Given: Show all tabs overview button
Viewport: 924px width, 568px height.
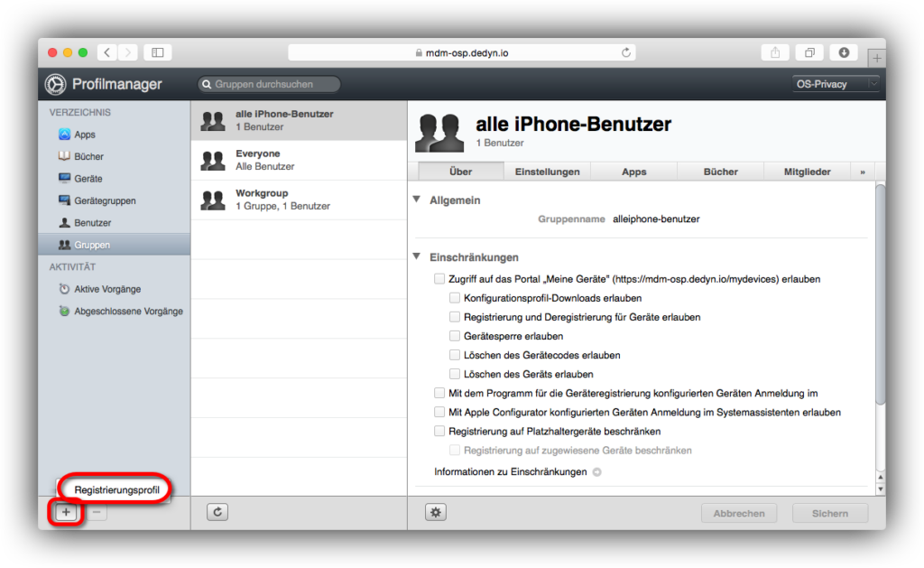Looking at the screenshot, I should [809, 52].
